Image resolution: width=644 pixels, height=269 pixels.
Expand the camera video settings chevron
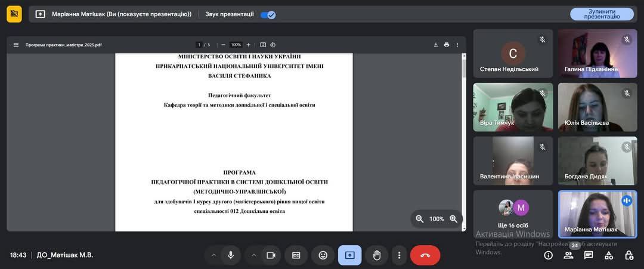click(x=254, y=255)
